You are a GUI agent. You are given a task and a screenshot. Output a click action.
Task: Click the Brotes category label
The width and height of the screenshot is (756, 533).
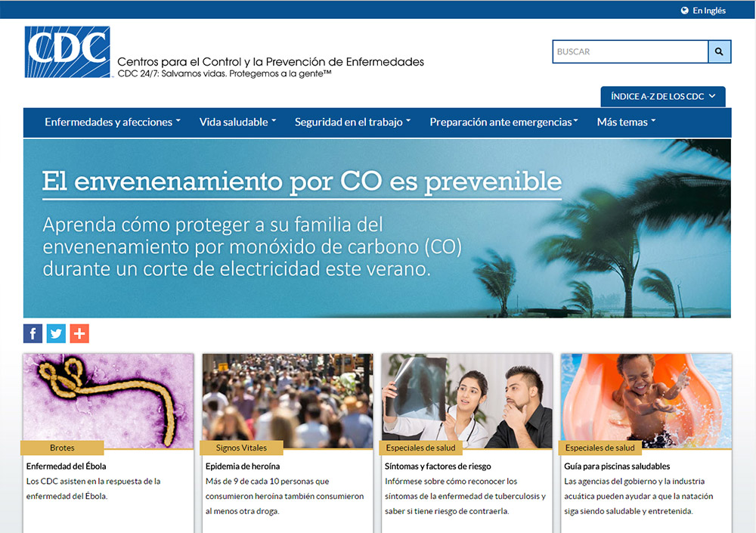click(62, 448)
